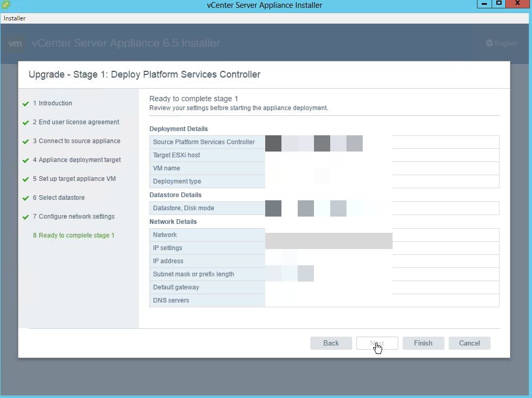Cancel the upgrade wizard
Viewport: 532px width, 398px height.
469,343
